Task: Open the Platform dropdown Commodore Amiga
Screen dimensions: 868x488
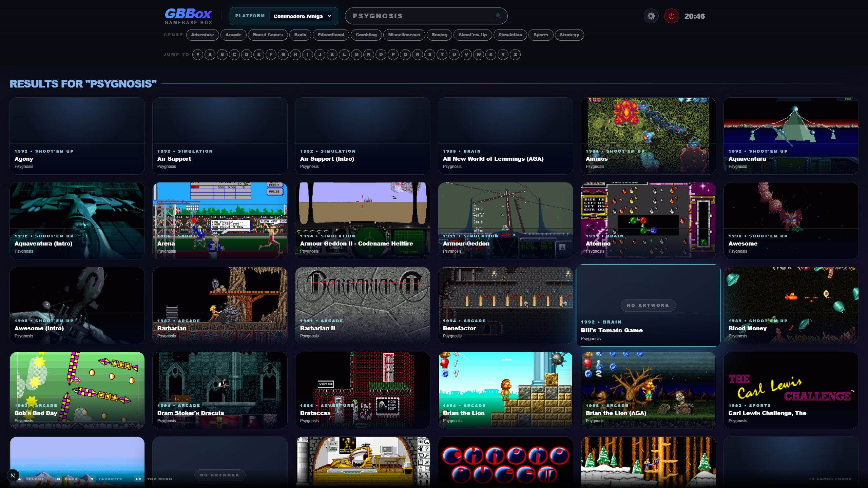Action: [301, 16]
